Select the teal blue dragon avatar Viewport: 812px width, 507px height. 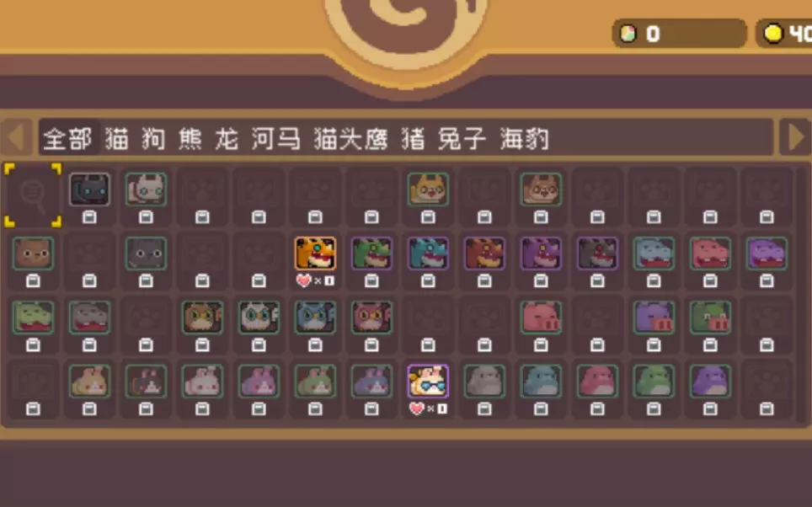point(428,253)
